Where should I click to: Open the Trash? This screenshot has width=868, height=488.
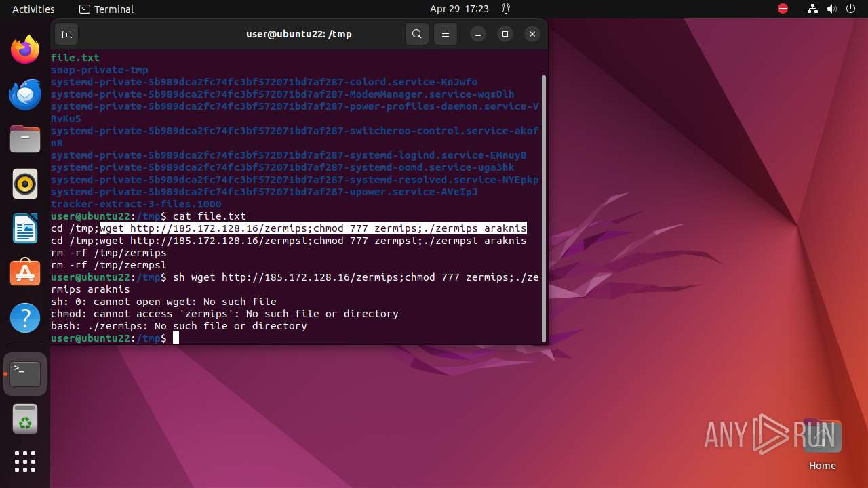tap(25, 419)
